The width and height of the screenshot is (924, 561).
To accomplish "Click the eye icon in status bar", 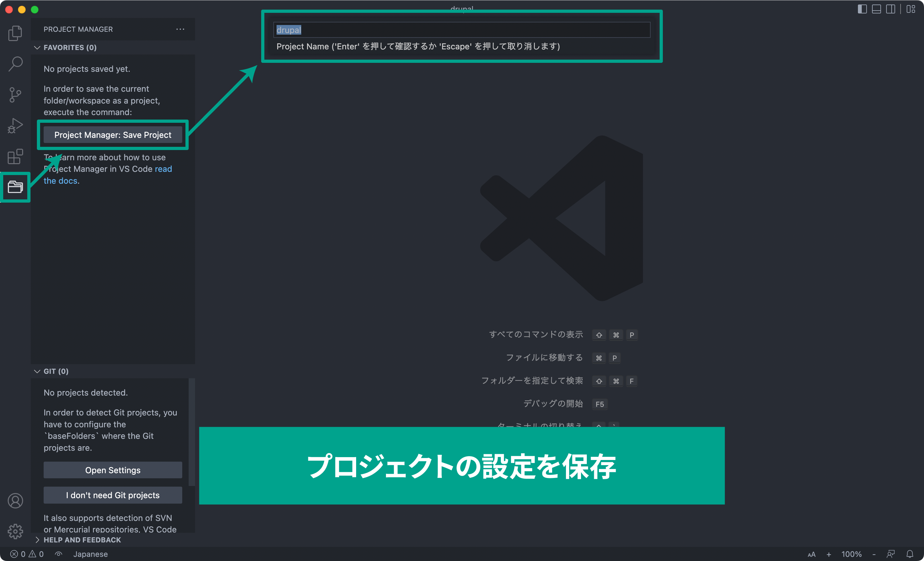I will 58,554.
